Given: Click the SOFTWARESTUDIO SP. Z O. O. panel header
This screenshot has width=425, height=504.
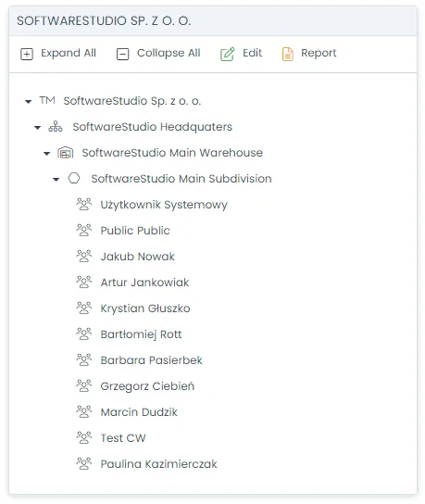Looking at the screenshot, I should click(x=213, y=21).
